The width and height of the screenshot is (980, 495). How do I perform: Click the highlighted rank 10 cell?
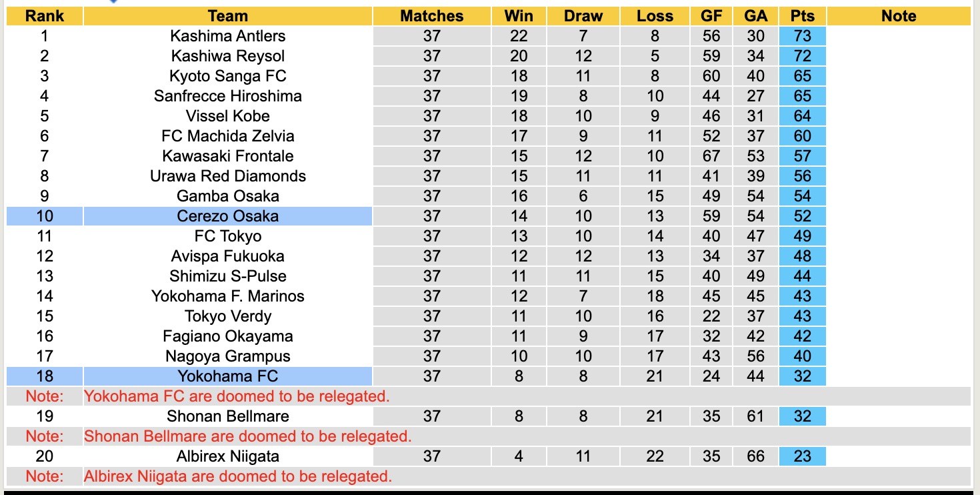[44, 216]
